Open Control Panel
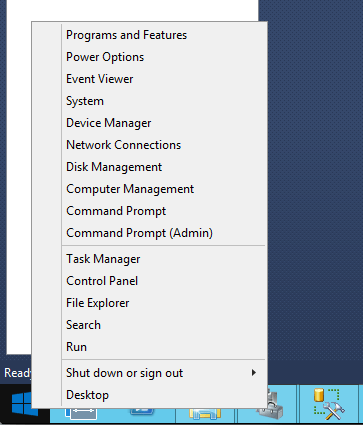 [102, 281]
